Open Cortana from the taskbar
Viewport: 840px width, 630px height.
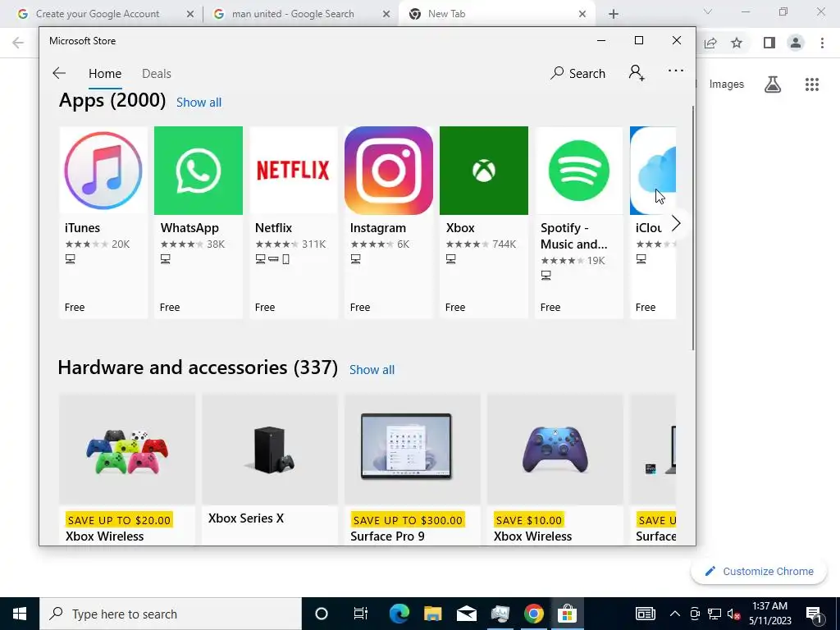321,614
